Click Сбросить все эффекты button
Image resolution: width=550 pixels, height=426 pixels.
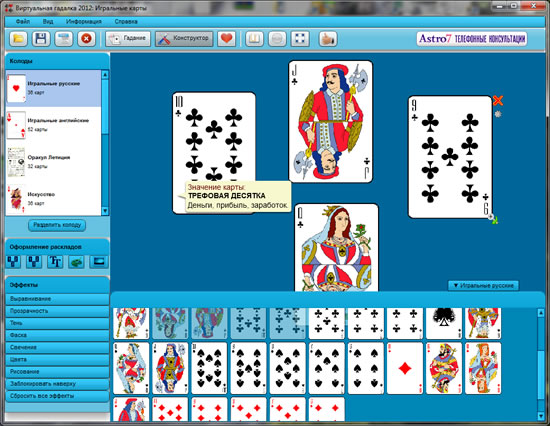point(57,396)
